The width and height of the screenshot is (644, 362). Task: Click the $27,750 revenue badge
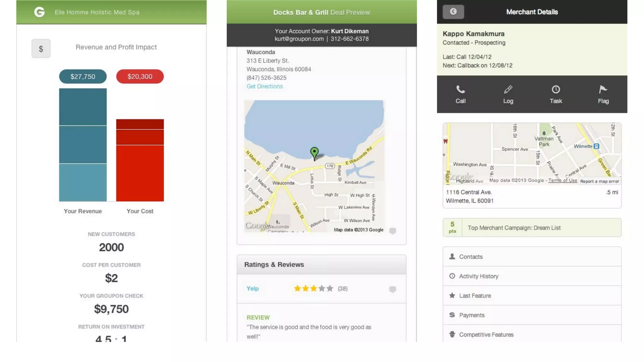point(83,76)
